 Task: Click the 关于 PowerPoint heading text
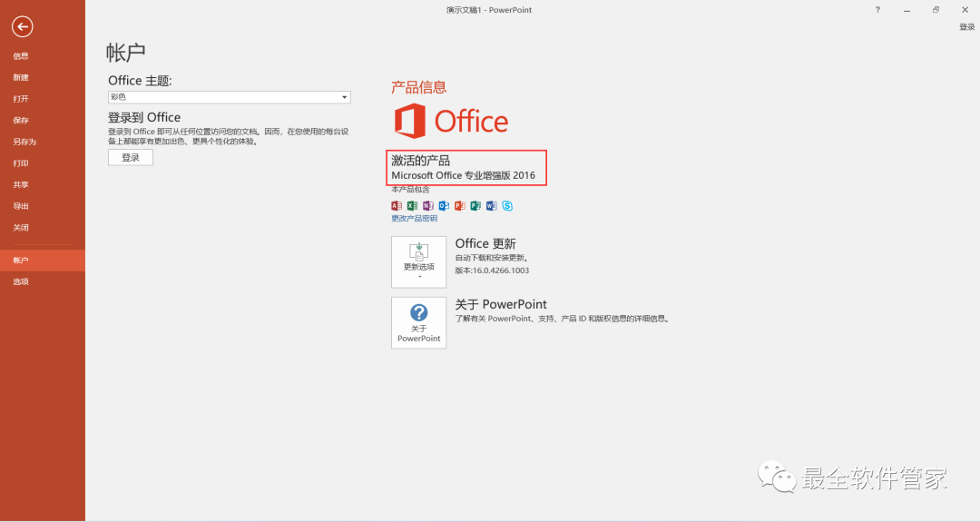point(501,304)
